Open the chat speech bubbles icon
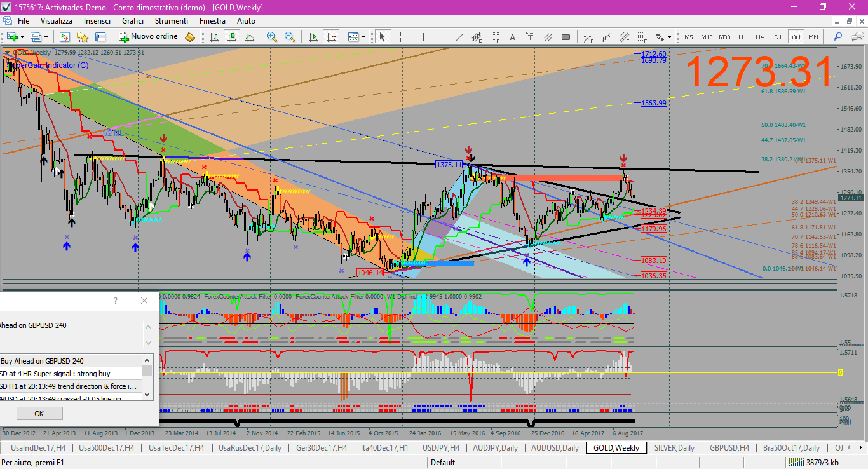Image resolution: width=868 pixels, height=469 pixels. click(x=856, y=37)
